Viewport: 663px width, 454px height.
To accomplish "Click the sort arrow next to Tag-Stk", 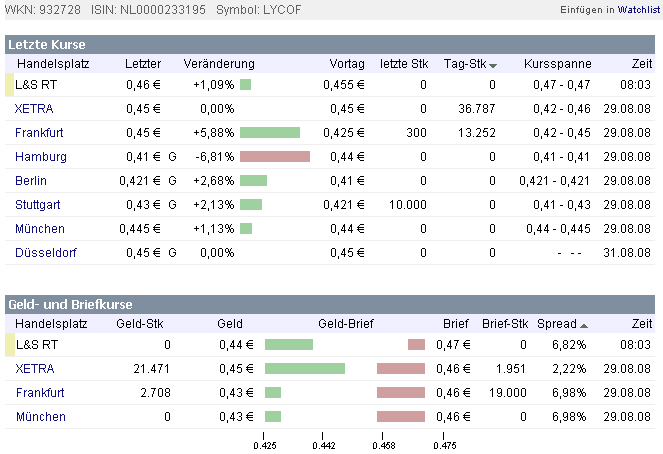I will [x=493, y=65].
